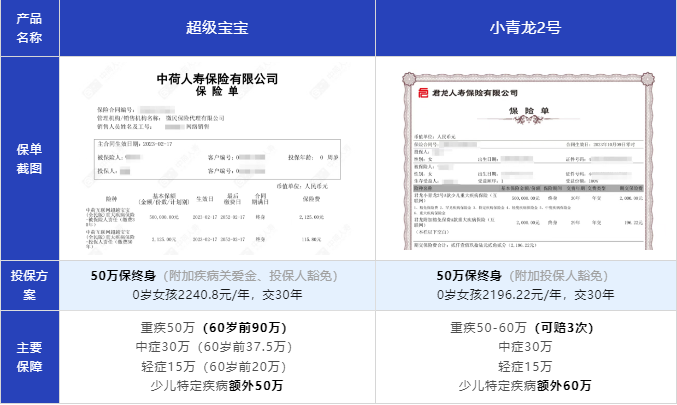
Task: Open the 君龙人寿 policy certificate image
Action: click(528, 161)
